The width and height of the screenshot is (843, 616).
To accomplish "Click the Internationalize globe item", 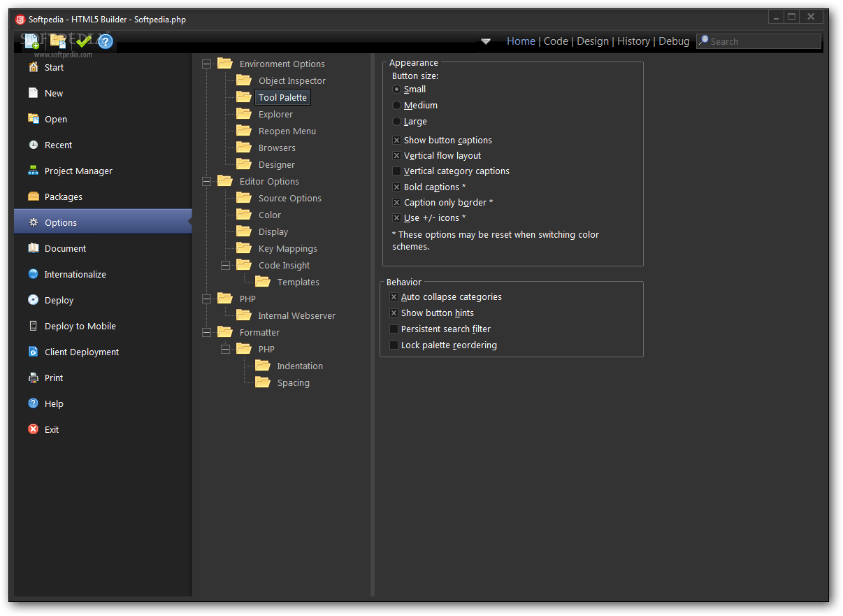I will (75, 275).
